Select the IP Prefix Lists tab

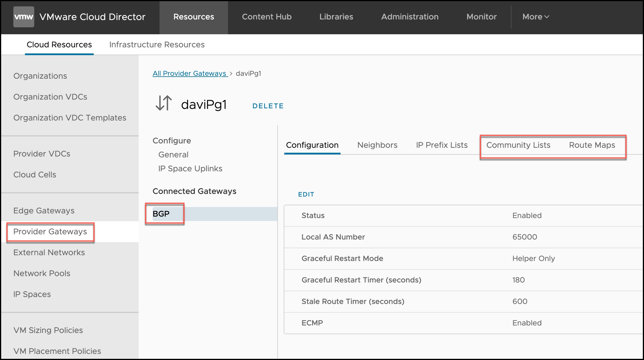[x=442, y=145]
